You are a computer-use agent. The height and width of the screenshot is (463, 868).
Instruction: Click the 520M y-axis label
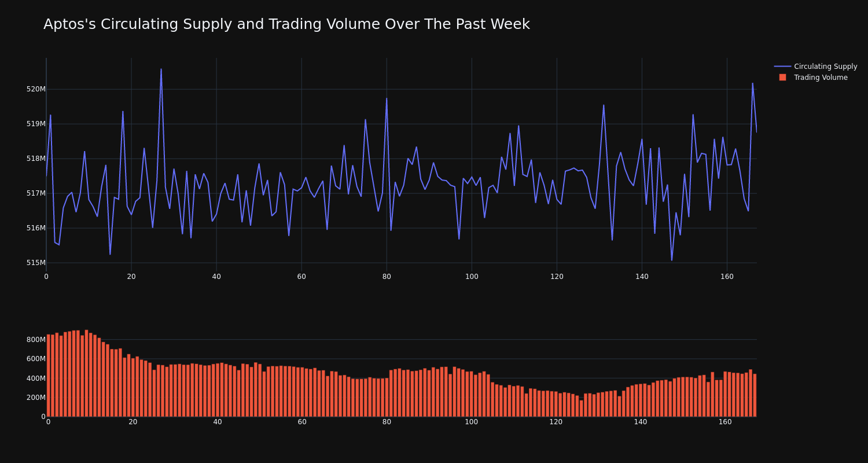point(36,89)
